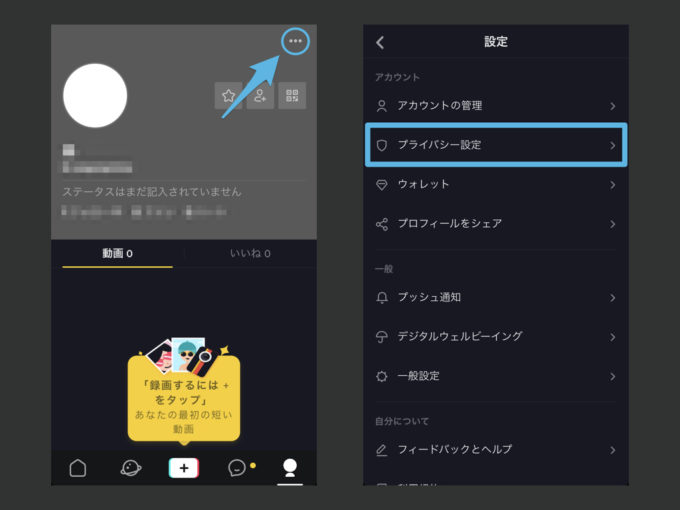The image size is (680, 510).
Task: Open フィードバックとヘルプ row
Action: (x=496, y=450)
